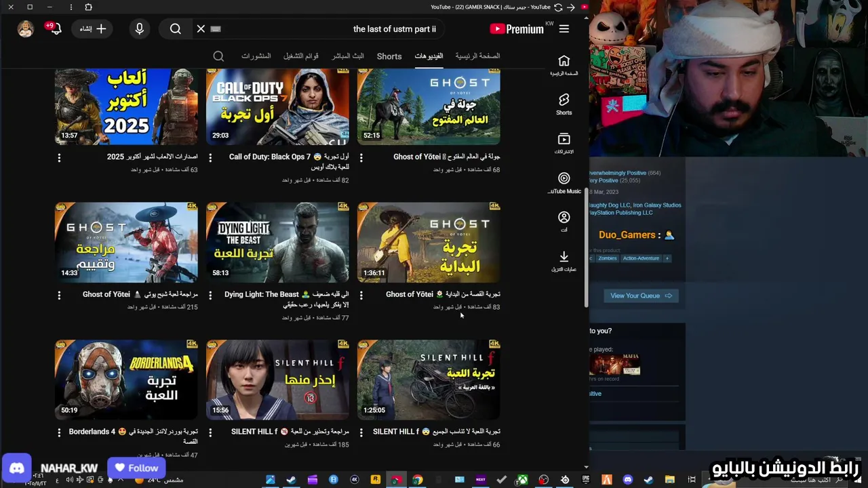
Task: Open options for SILENT HILL f تجربة اللعبة video
Action: (x=361, y=432)
